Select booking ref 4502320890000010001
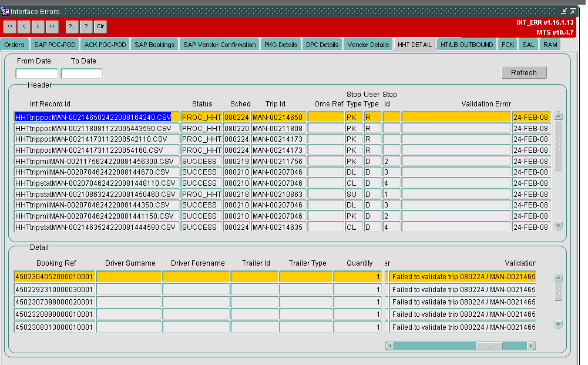The width and height of the screenshot is (588, 365). [55, 314]
